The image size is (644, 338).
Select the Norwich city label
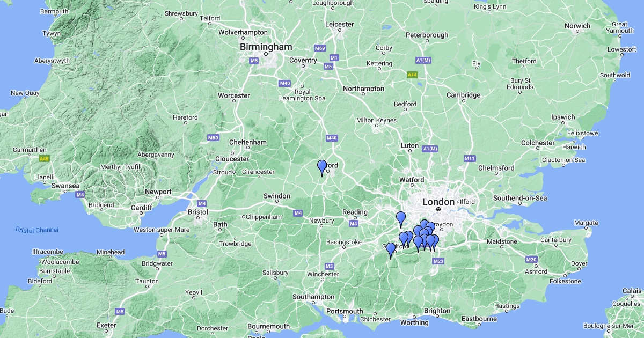[x=577, y=26]
